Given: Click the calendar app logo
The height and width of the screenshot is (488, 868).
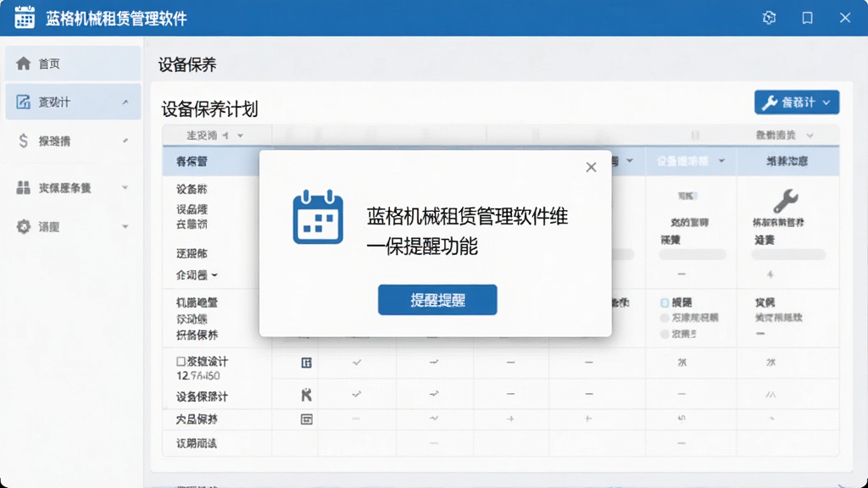Looking at the screenshot, I should 25,18.
